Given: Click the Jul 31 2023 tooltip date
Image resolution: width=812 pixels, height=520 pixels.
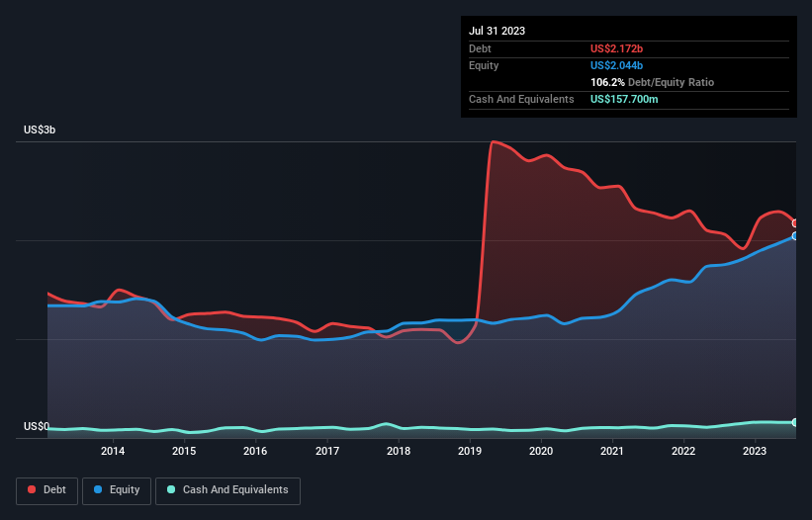Looking at the screenshot, I should tap(496, 31).
